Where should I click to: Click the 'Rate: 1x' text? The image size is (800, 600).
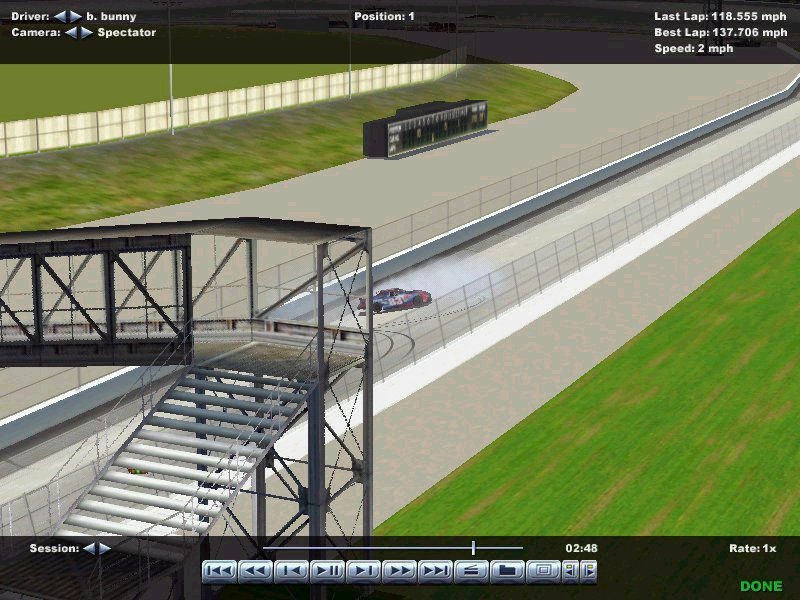coord(753,548)
